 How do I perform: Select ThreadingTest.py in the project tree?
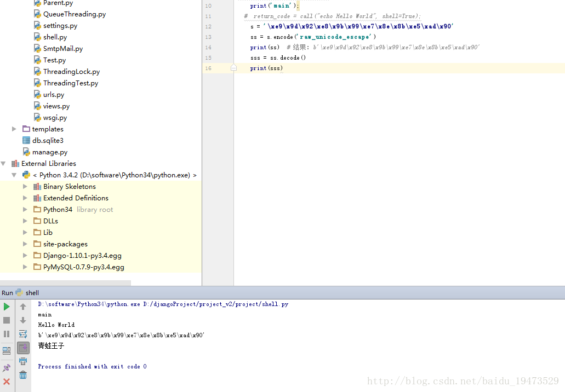click(x=71, y=83)
